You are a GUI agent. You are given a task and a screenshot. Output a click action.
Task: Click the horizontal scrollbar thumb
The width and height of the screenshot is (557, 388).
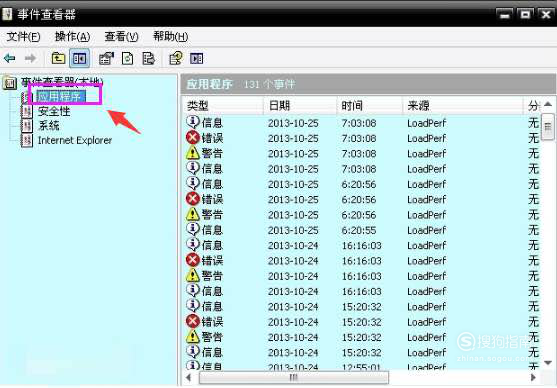tap(294, 377)
